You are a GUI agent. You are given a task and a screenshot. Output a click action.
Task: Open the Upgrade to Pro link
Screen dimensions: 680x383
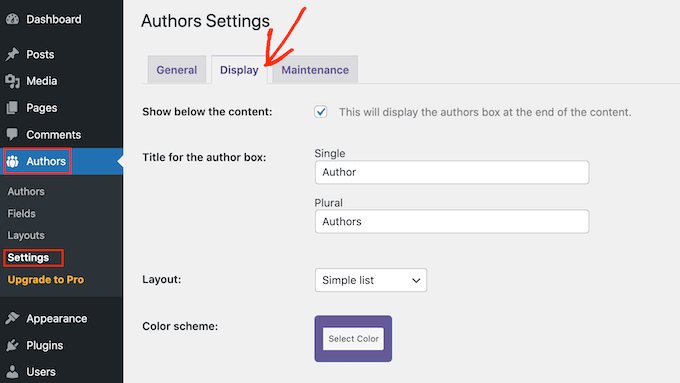pos(46,280)
